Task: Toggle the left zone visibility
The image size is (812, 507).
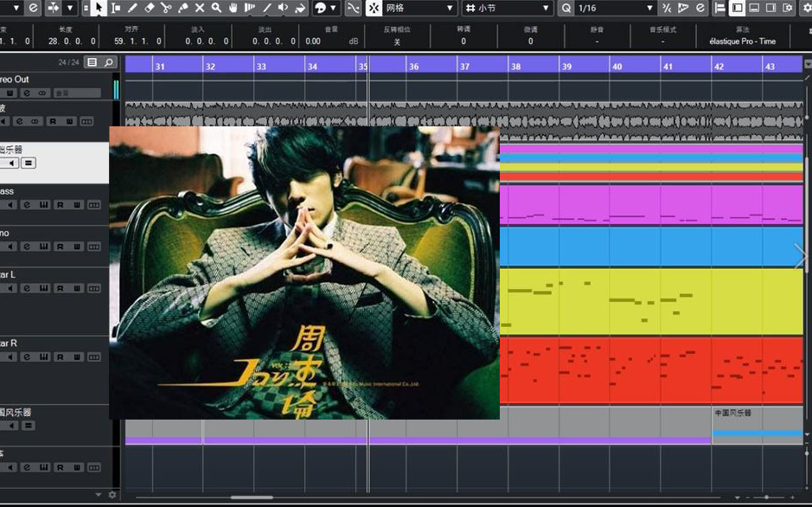Action: tap(737, 8)
